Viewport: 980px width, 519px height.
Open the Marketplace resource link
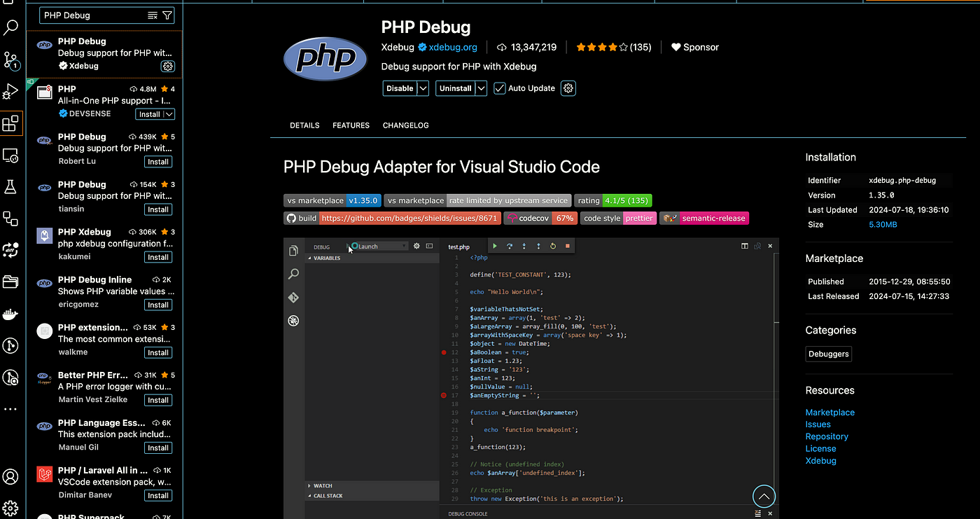(x=829, y=413)
